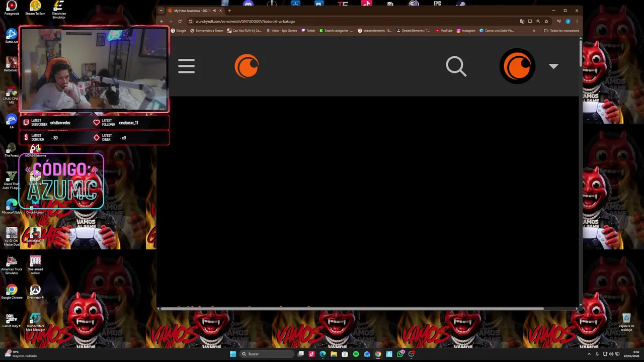Show hidden system tray icons
The image size is (644, 362).
589,354
